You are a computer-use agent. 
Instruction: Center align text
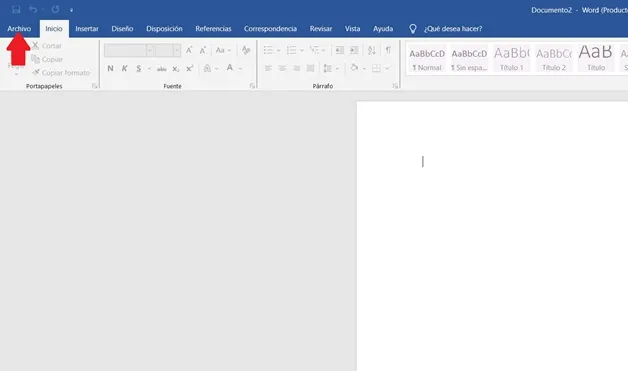tap(282, 69)
